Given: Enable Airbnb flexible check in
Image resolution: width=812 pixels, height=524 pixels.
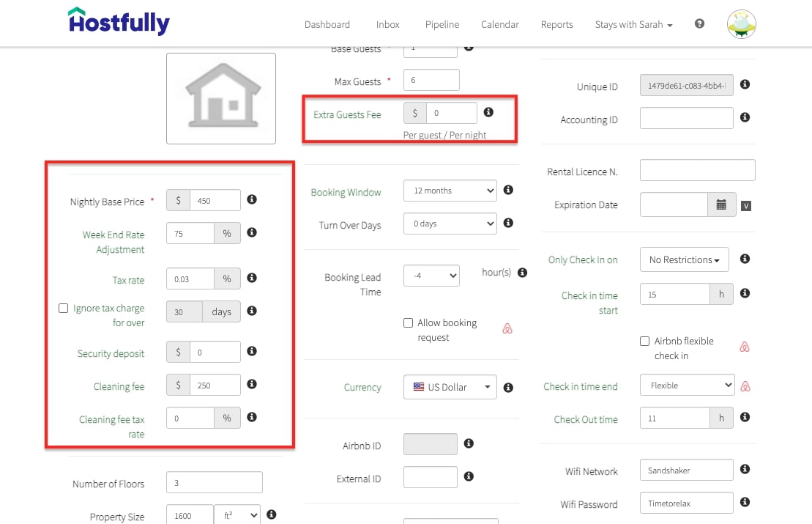Looking at the screenshot, I should [x=644, y=341].
